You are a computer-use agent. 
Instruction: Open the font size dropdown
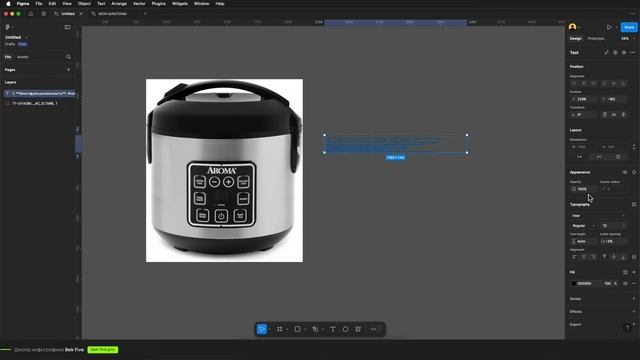point(623,226)
